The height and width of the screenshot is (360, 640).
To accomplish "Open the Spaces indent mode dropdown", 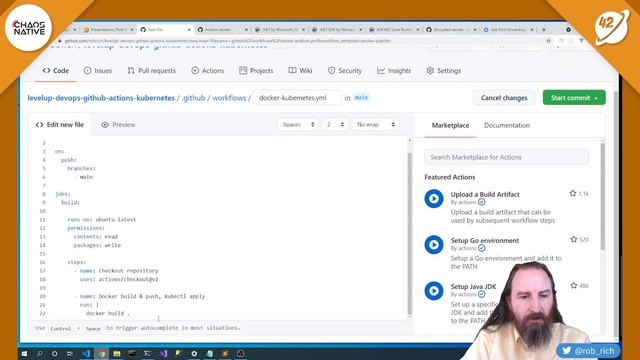I will click(298, 124).
